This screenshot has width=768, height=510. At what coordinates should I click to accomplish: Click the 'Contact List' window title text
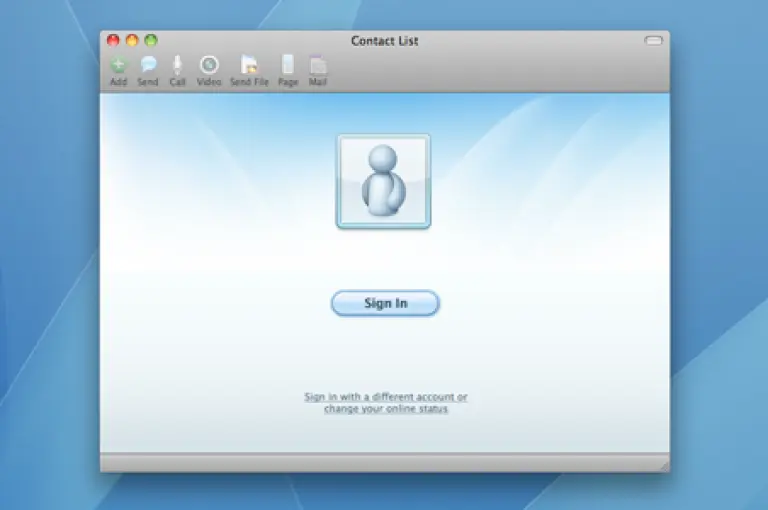384,41
